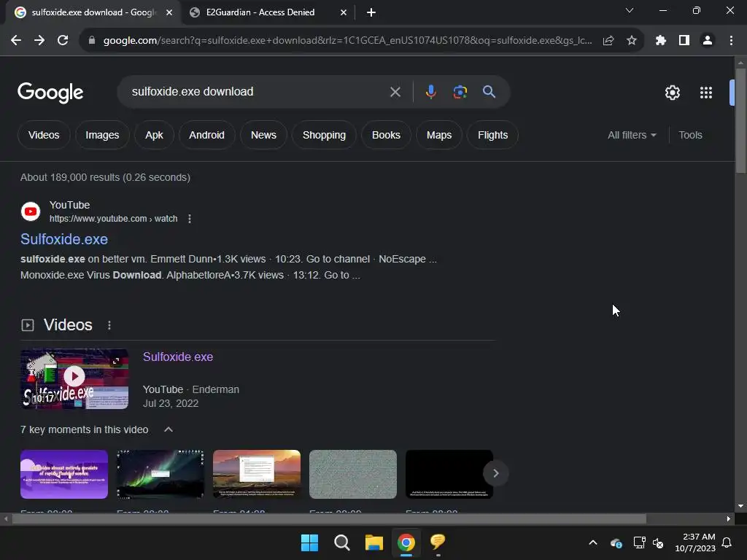Click the browser address bar URL

(x=348, y=41)
